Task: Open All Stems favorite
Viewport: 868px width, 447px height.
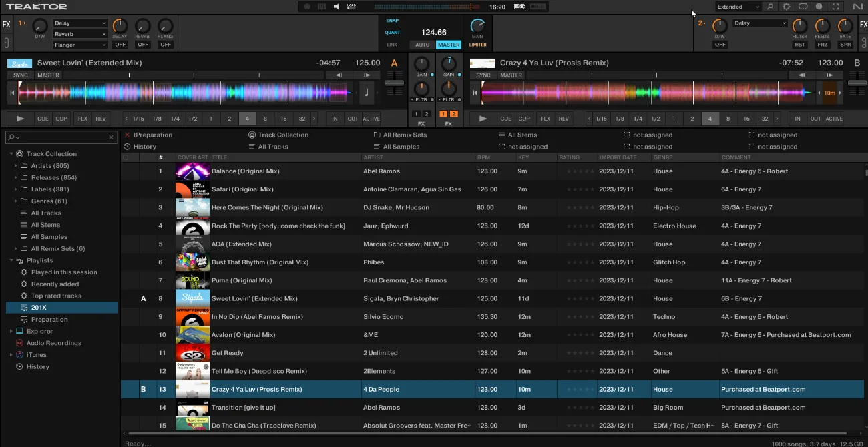Action: pyautogui.click(x=517, y=135)
